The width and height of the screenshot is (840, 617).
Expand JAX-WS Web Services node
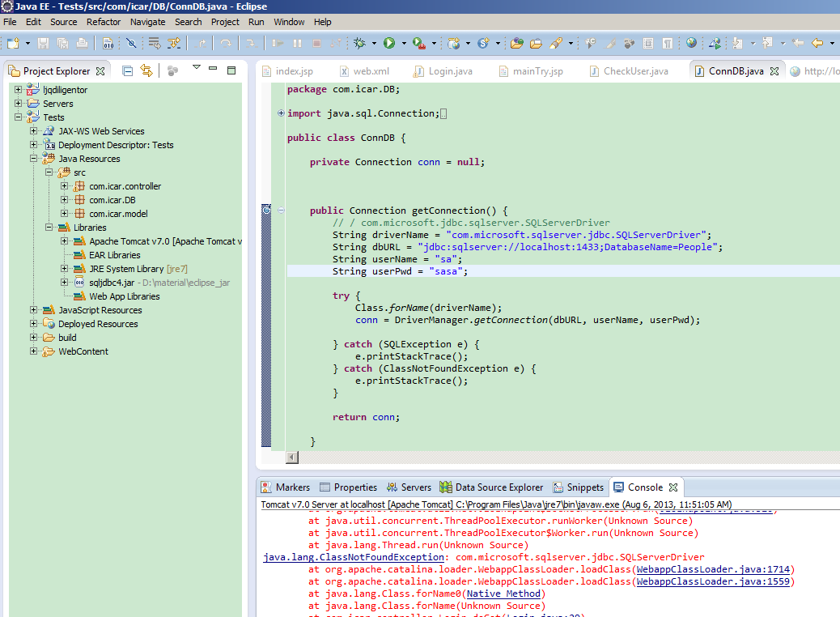coord(34,131)
